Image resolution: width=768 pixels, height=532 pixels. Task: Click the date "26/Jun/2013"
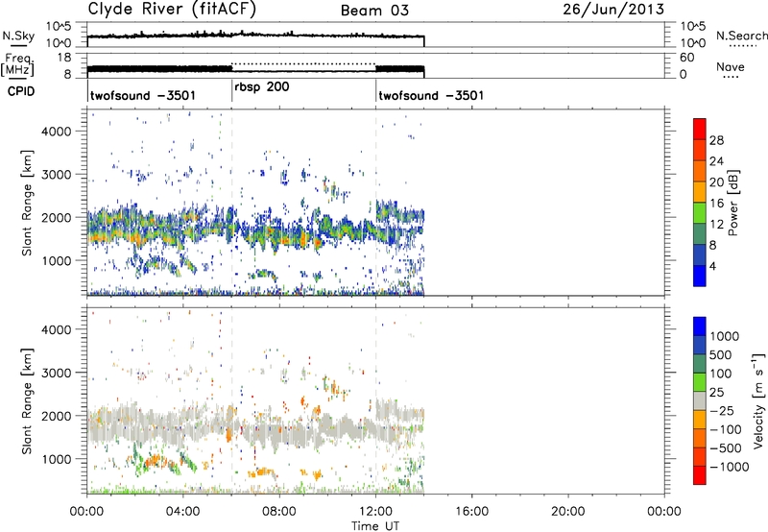click(x=613, y=10)
